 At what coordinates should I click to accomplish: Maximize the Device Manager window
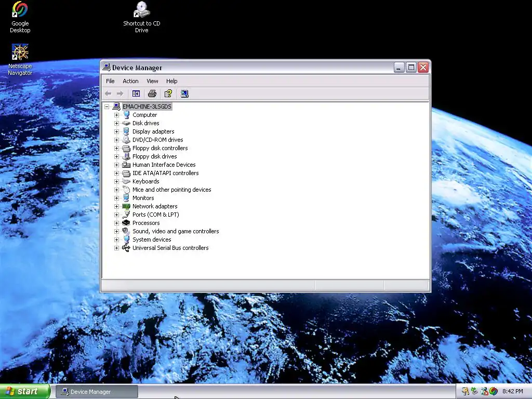click(x=411, y=68)
